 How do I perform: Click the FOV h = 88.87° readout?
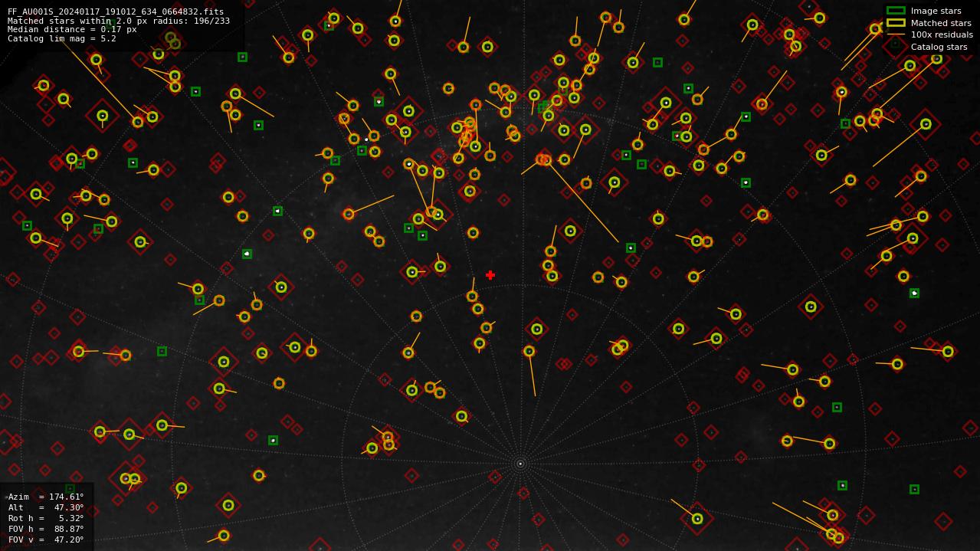click(46, 529)
